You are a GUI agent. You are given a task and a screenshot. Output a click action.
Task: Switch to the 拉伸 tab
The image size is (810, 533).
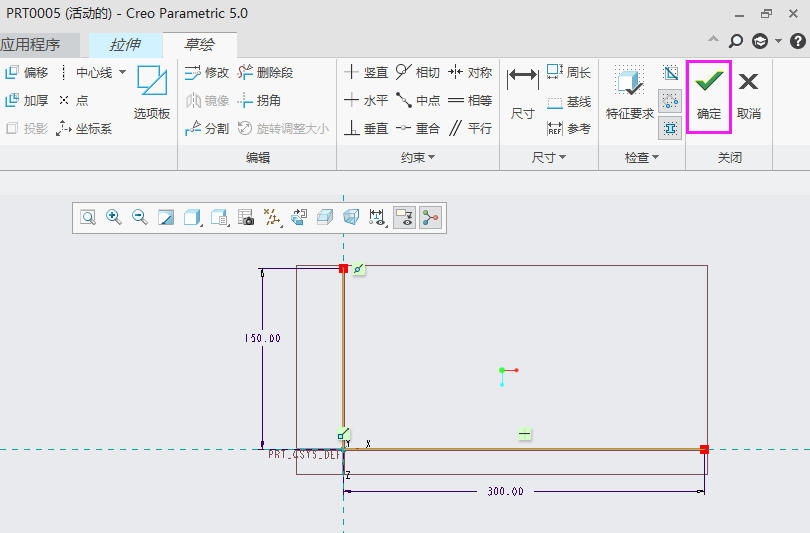126,45
